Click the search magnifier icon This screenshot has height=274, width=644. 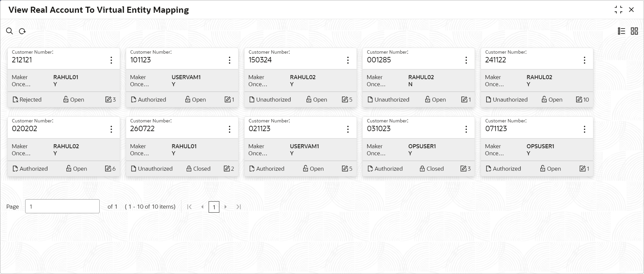pyautogui.click(x=9, y=31)
